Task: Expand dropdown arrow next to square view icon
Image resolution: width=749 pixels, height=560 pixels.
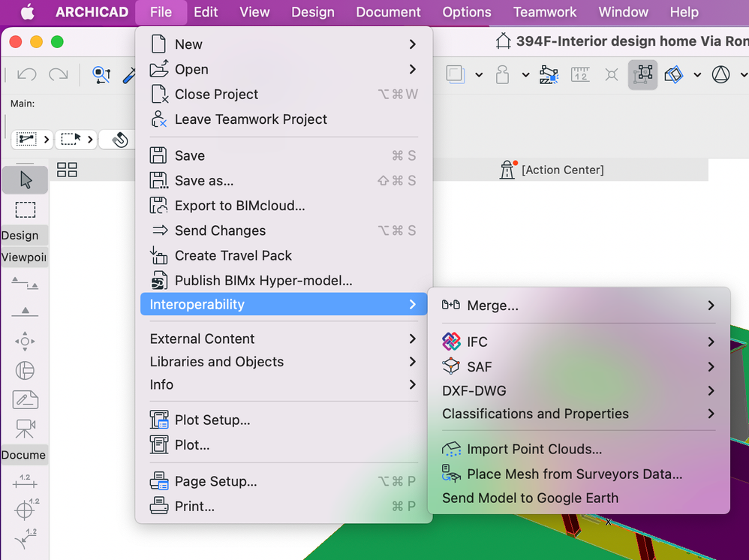Action: click(x=479, y=74)
